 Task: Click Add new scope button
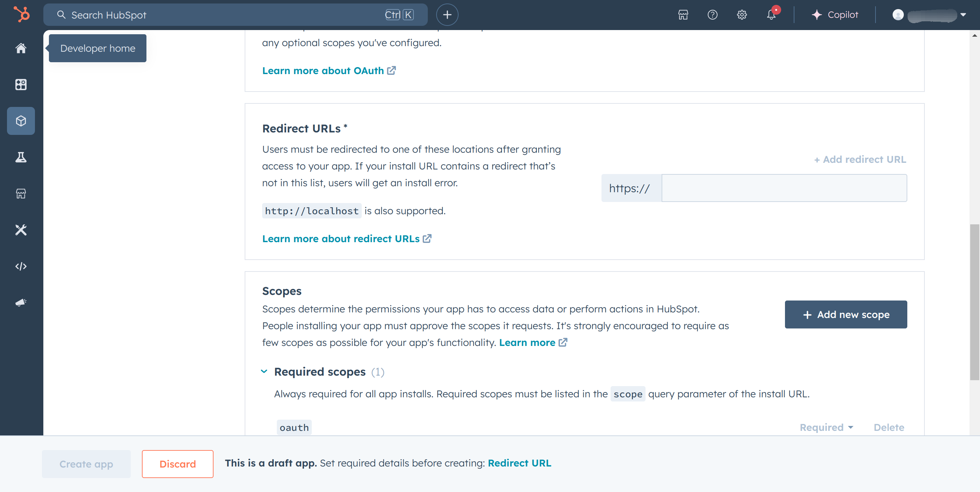[846, 314]
